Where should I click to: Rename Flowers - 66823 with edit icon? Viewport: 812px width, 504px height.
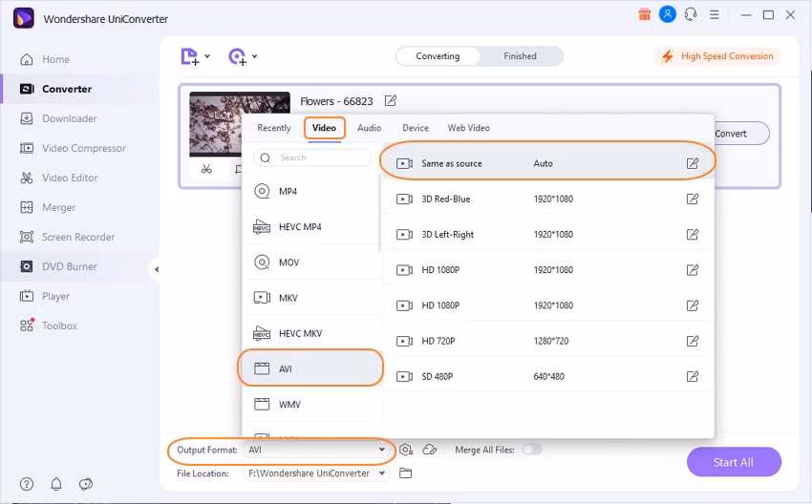(x=391, y=100)
